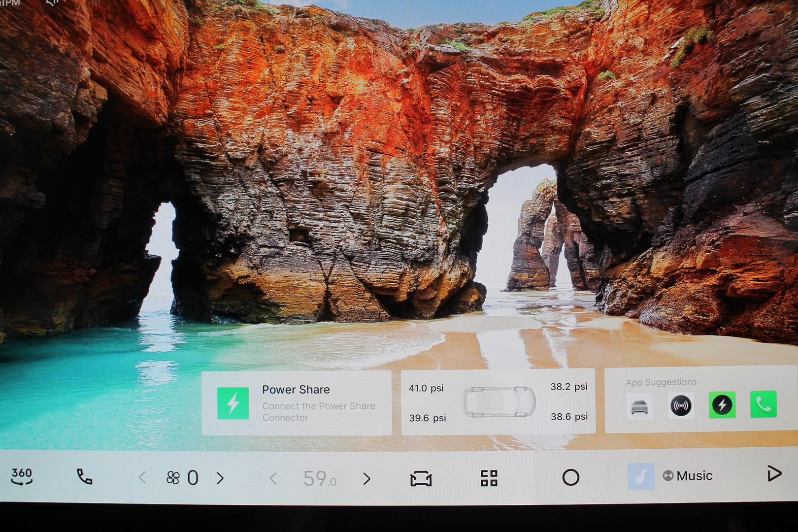Lower the cabin temperature below 59.0
The width and height of the screenshot is (798, 532).
point(273,478)
